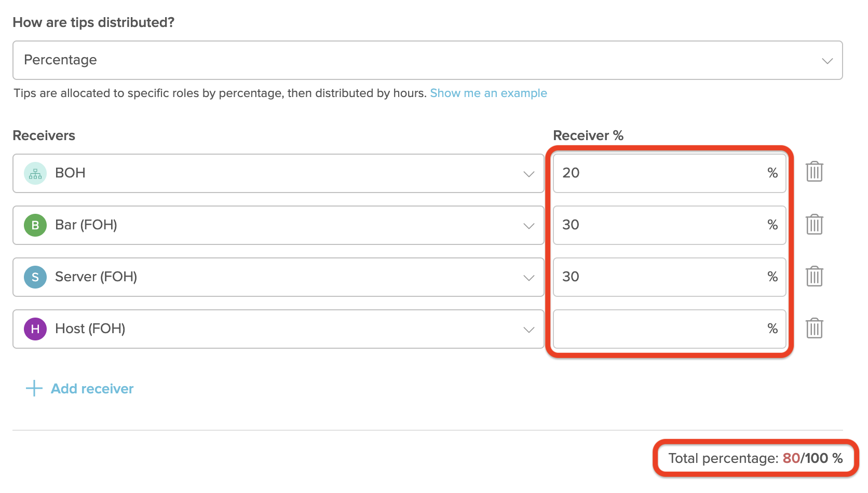Remove the Bar (FOH) receiver
The image size is (868, 493).
814,225
